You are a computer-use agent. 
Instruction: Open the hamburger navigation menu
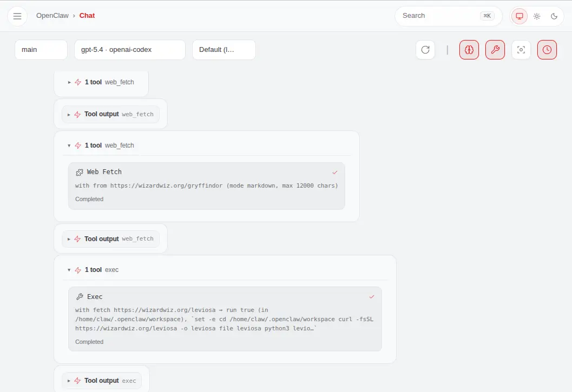click(17, 16)
